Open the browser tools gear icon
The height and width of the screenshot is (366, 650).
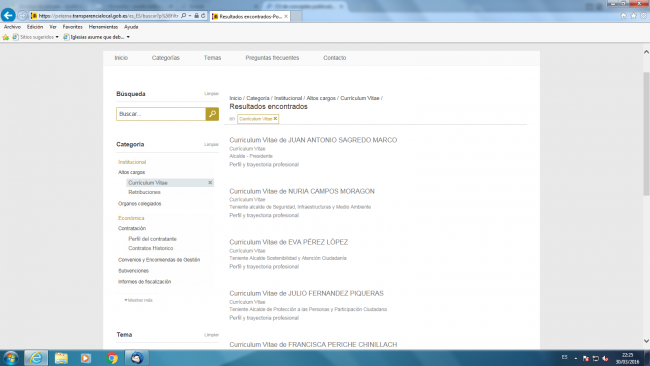click(643, 16)
